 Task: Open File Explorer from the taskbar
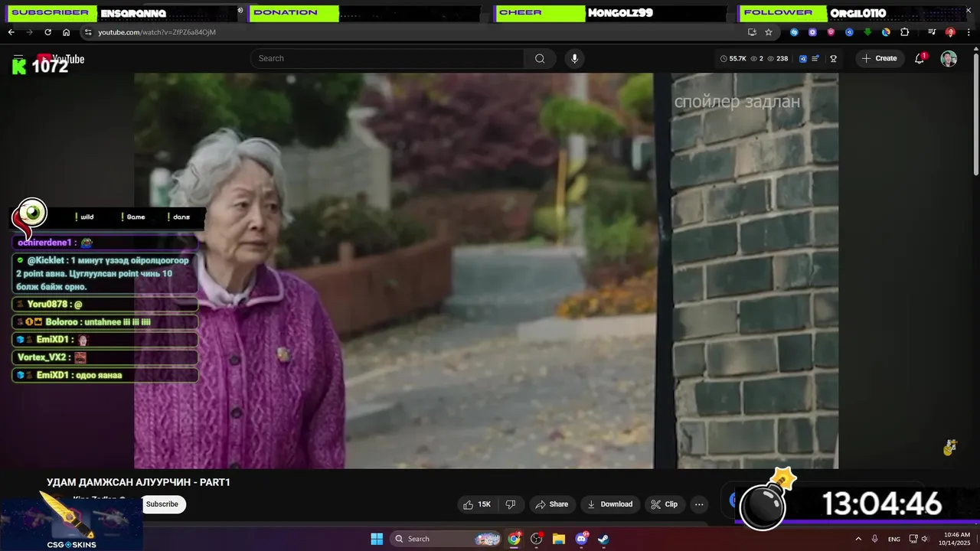pyautogui.click(x=559, y=539)
